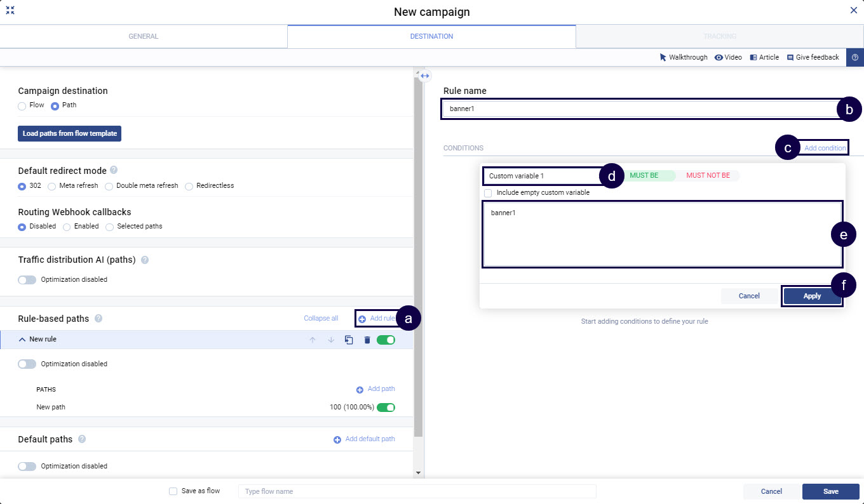Screen dimensions: 864x504
Task: Click Collapse all rules link
Action: coord(321,319)
